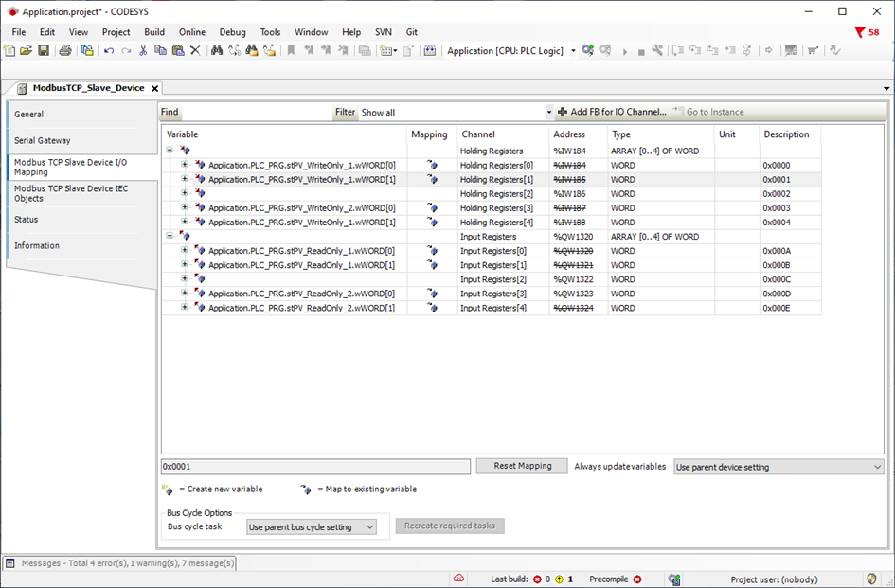
Task: Click the Login icon beside Application dropdown
Action: 588,50
